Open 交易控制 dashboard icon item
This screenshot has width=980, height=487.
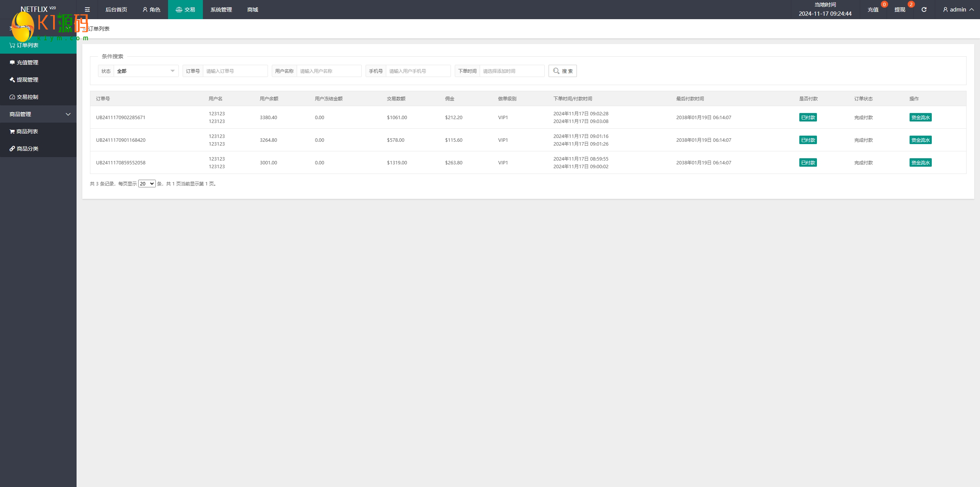point(27,97)
